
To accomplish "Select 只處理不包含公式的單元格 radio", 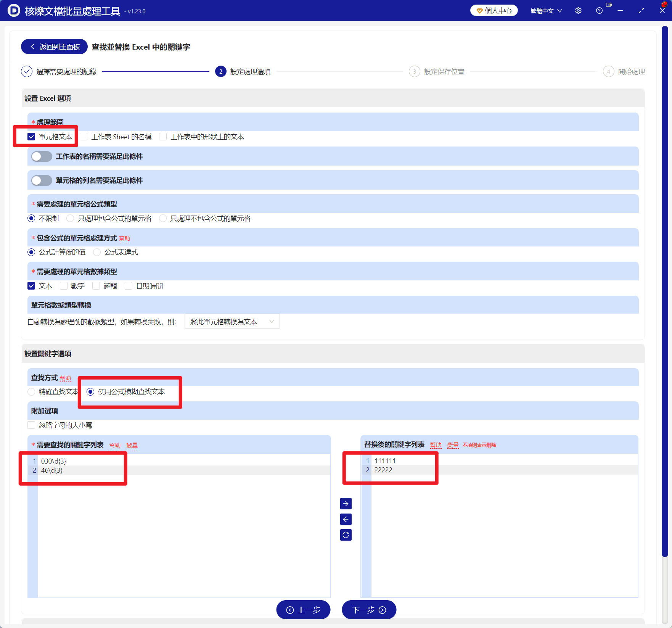I will 163,218.
